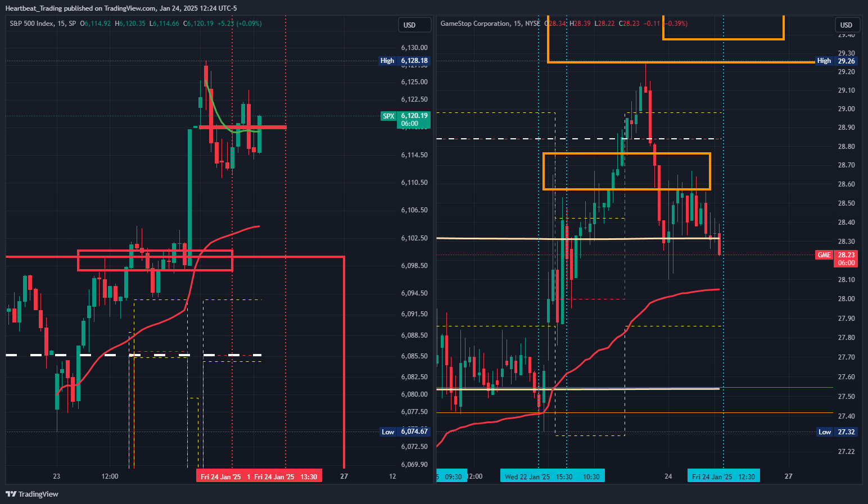Click the High 29.26 label on GME chart
The image size is (868, 504).
tap(836, 61)
